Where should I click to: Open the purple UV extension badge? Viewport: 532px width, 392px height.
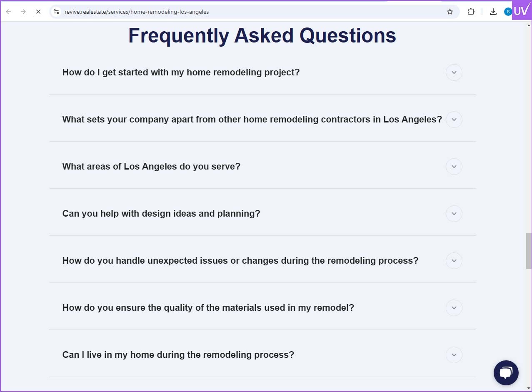[x=522, y=10]
